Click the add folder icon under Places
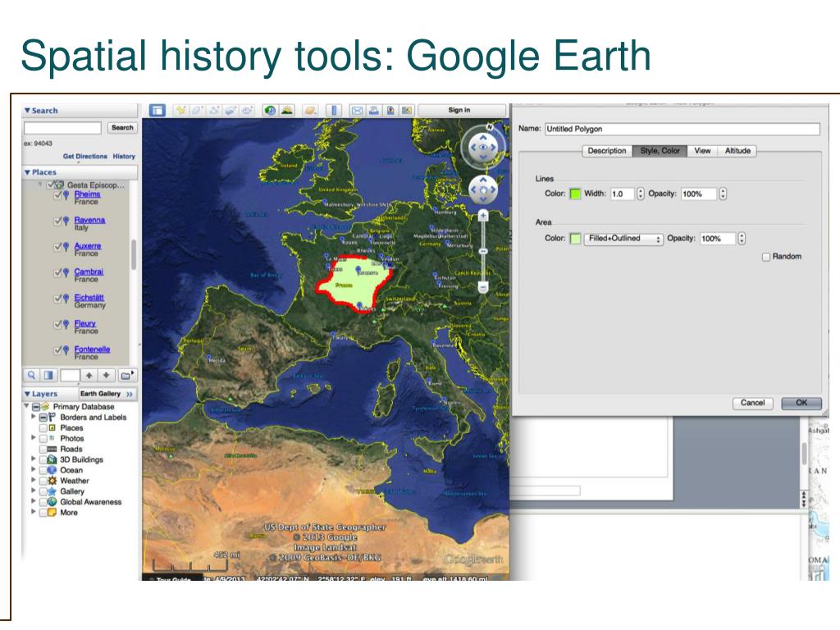 click(x=126, y=375)
